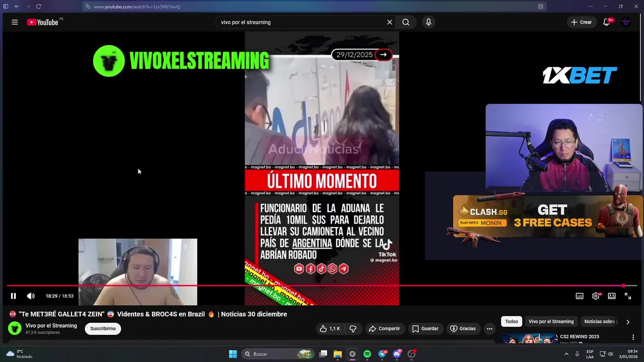Click the red playhead scrubber dot
The height and width of the screenshot is (362, 644).
(624, 286)
